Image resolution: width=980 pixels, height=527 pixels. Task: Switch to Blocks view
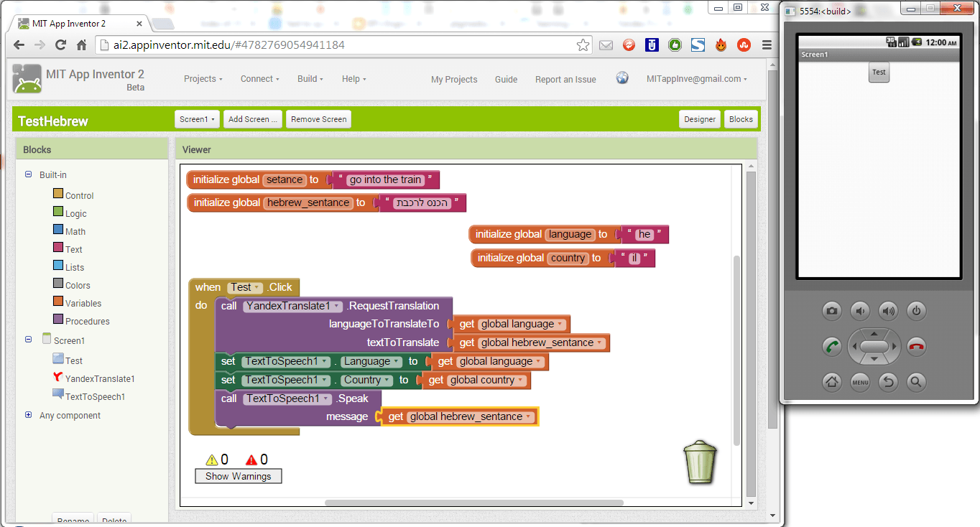point(741,119)
